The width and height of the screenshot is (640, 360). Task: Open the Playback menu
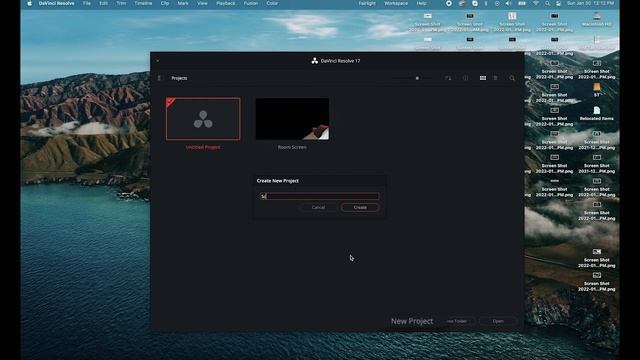[226, 3]
